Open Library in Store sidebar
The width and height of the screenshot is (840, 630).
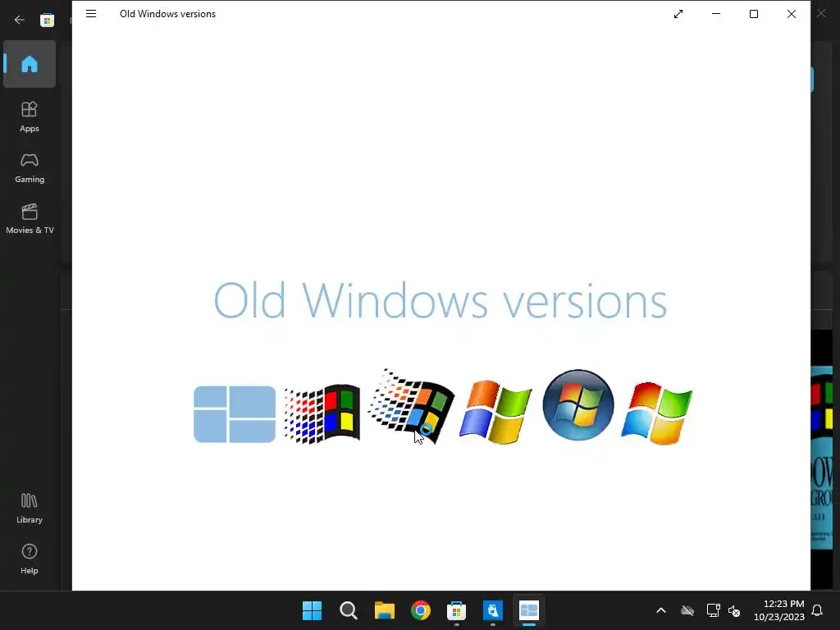click(30, 508)
